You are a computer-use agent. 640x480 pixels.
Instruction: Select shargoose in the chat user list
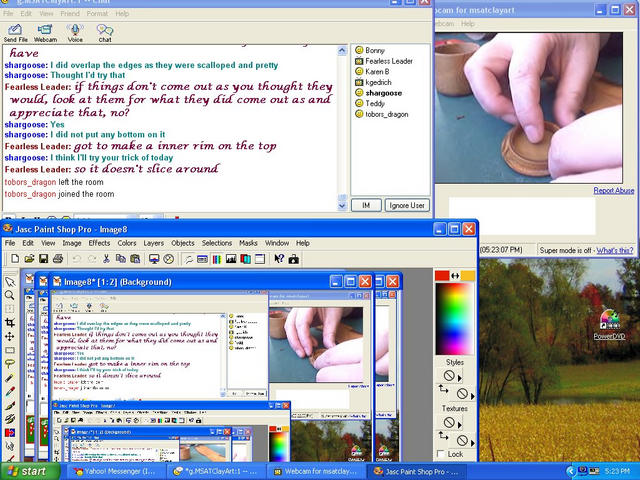[x=379, y=93]
